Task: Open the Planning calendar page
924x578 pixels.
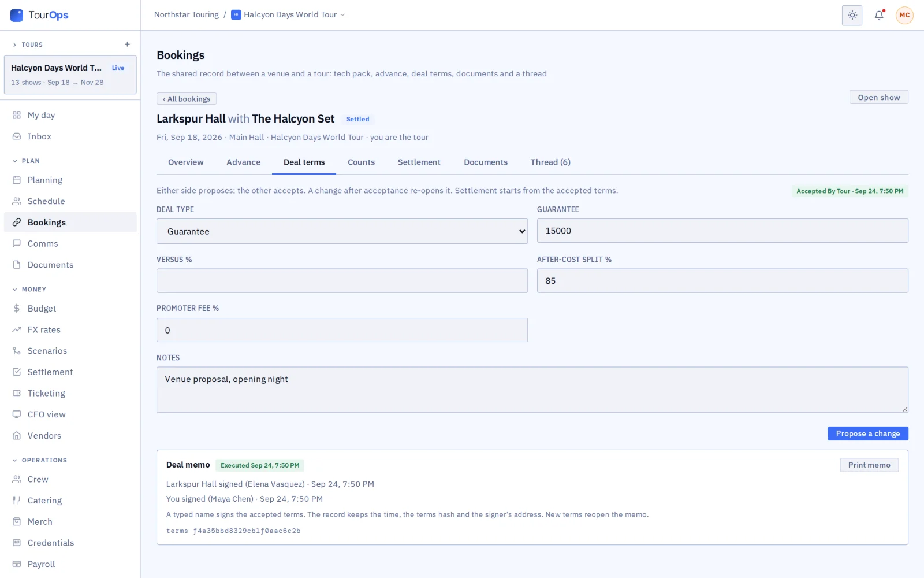Action: pyautogui.click(x=70, y=180)
